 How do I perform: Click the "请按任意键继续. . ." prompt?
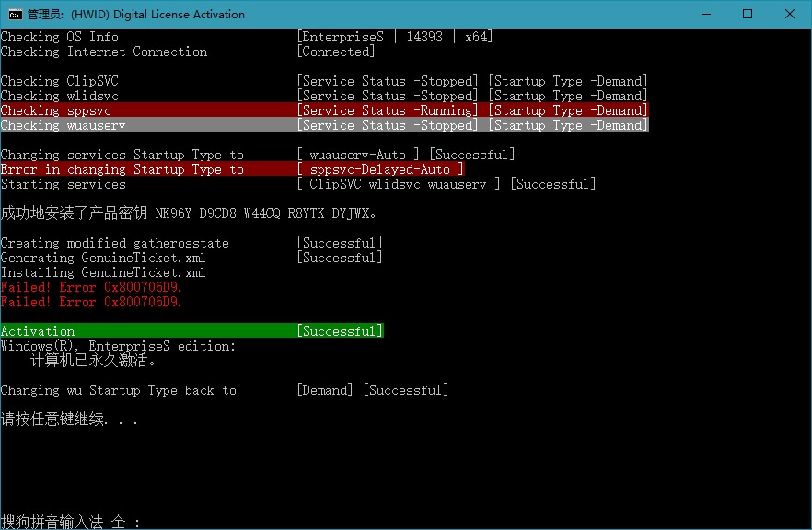[x=70, y=419]
